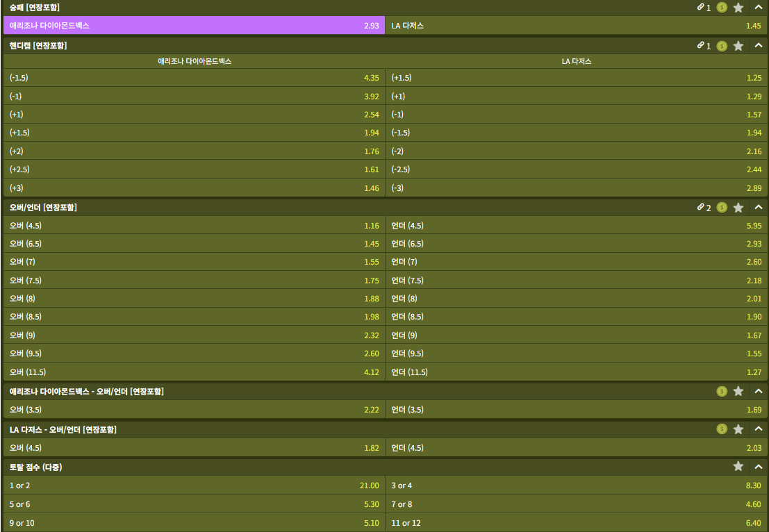
Task: Pick 애리조나 handicap (+1.5) at 1.94
Action: pos(195,133)
